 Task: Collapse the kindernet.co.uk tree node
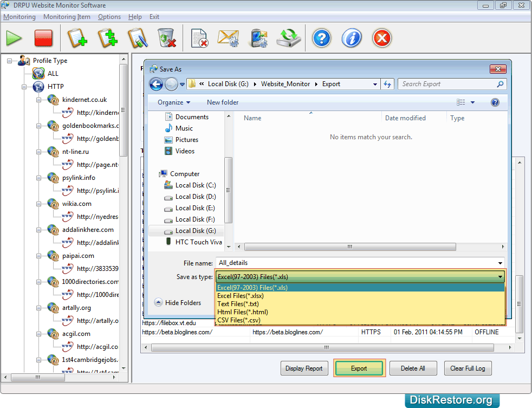(x=38, y=100)
